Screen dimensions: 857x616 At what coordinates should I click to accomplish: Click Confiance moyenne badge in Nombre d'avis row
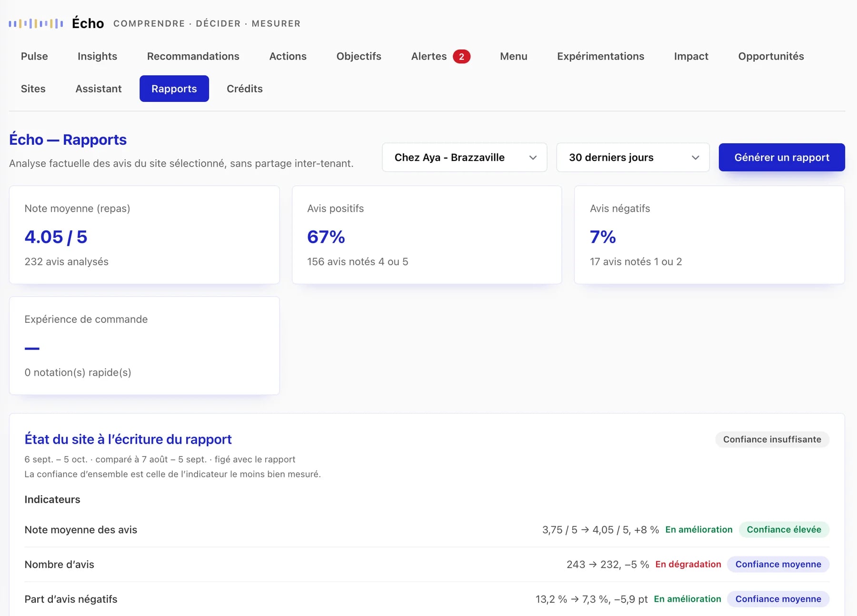click(778, 565)
